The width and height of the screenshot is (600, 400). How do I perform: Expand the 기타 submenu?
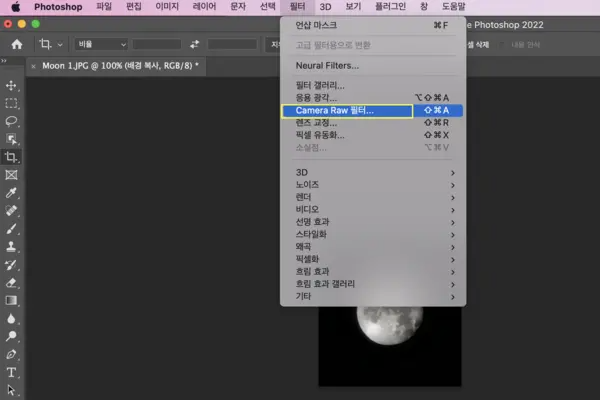pos(373,296)
